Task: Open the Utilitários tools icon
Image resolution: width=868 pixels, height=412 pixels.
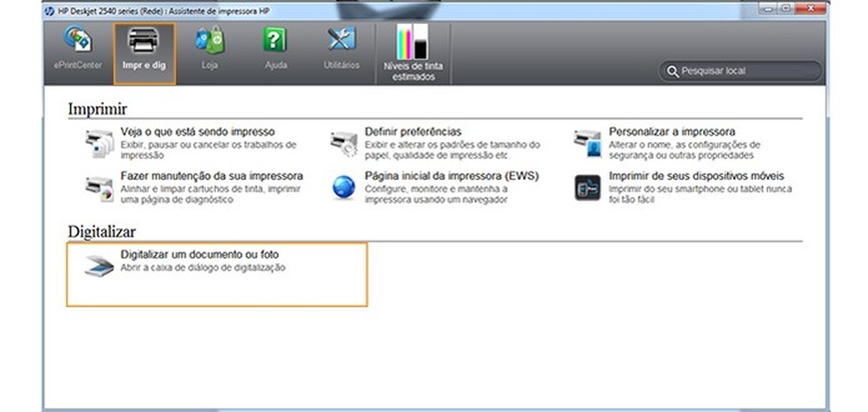Action: pyautogui.click(x=341, y=40)
